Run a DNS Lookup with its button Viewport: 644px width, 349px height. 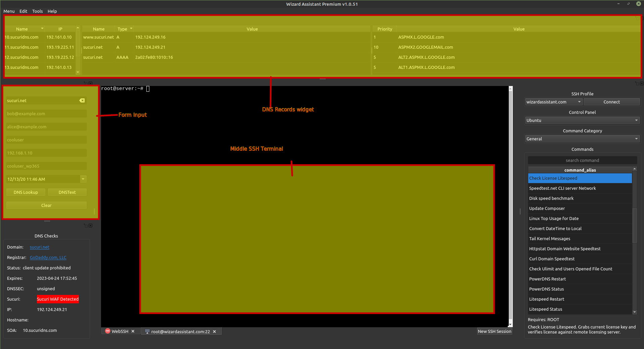26,192
